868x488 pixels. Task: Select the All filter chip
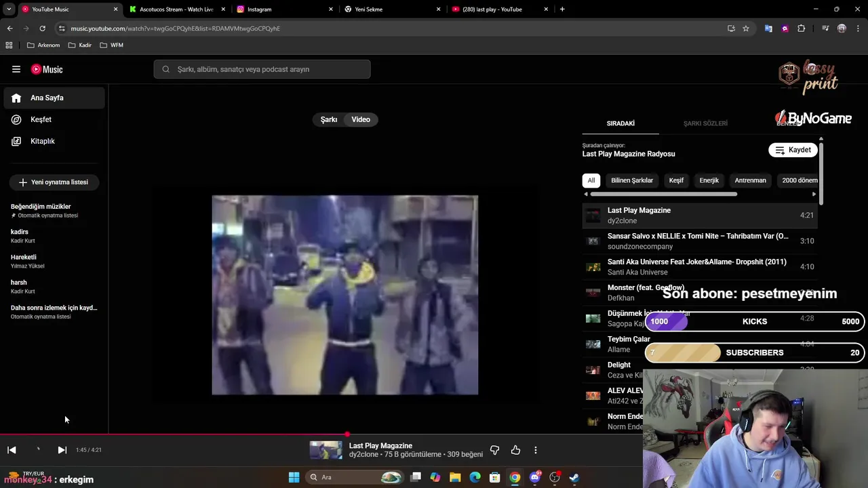click(x=591, y=180)
